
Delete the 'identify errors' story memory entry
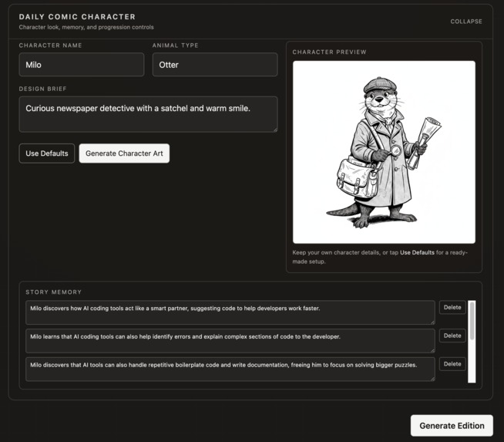(x=452, y=336)
